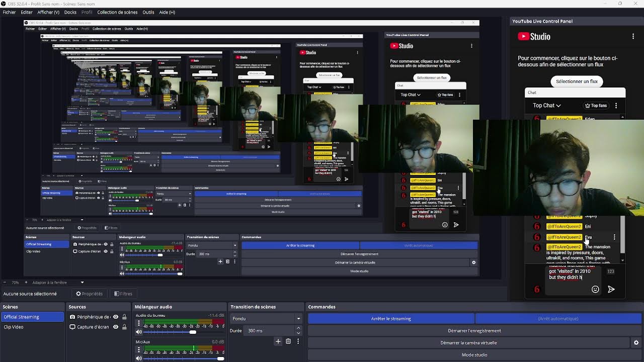Open the Aide (H) menu

click(x=167, y=12)
